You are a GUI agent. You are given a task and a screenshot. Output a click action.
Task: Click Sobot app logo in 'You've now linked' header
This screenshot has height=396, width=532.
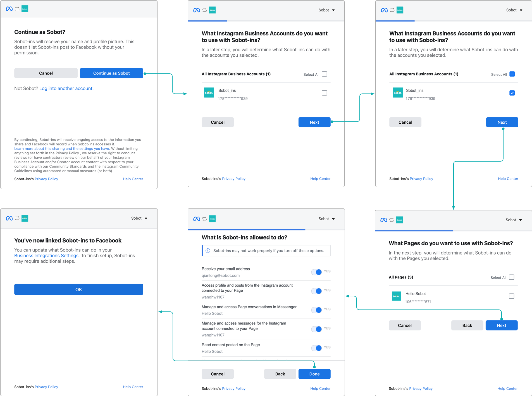(25, 218)
